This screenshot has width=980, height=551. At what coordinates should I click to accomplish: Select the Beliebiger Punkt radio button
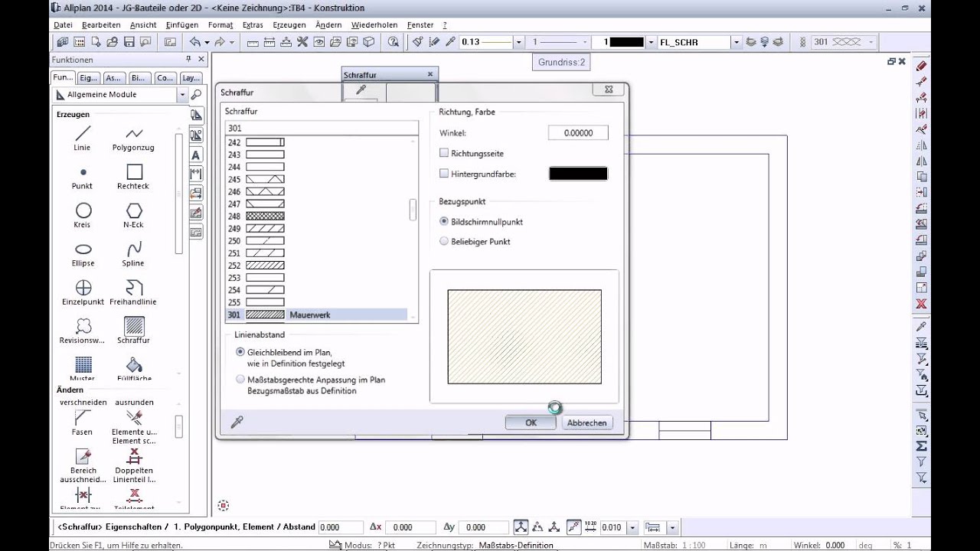pyautogui.click(x=444, y=241)
